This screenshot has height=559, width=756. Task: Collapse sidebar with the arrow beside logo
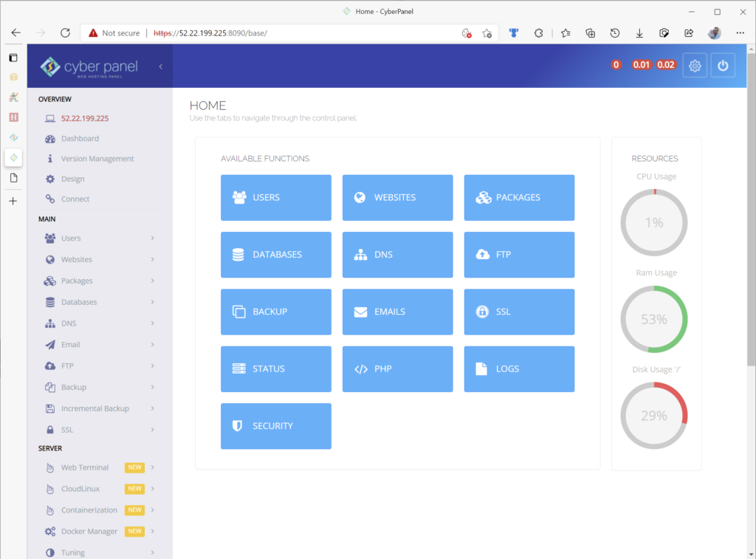(x=160, y=66)
